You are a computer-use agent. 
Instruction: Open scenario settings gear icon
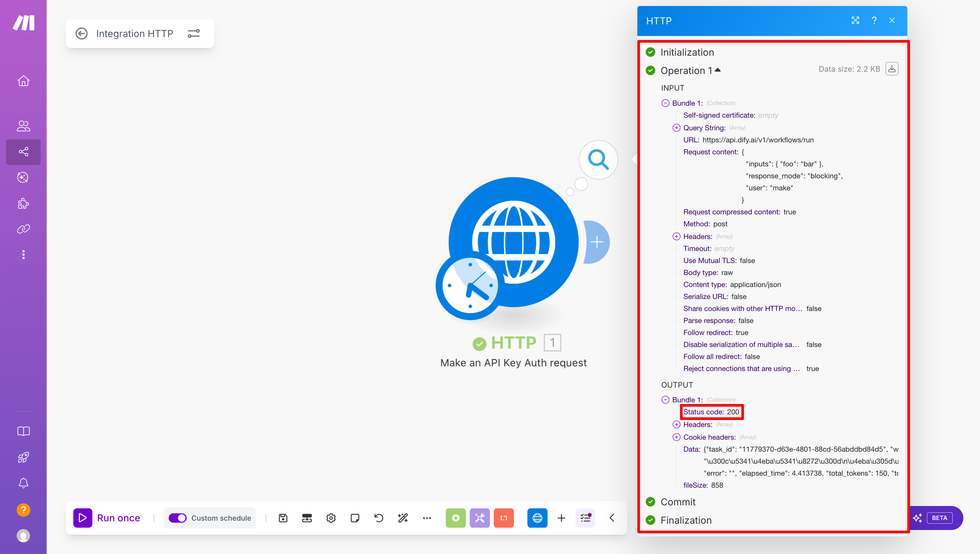[331, 518]
